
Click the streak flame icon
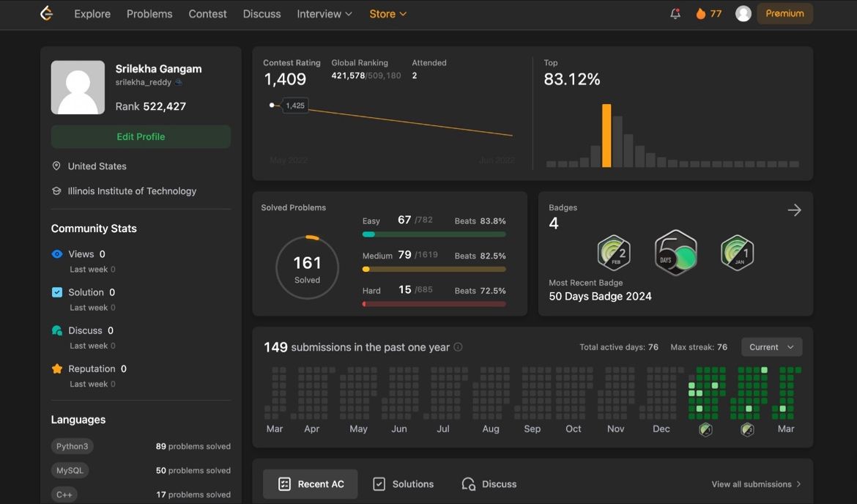tap(700, 14)
